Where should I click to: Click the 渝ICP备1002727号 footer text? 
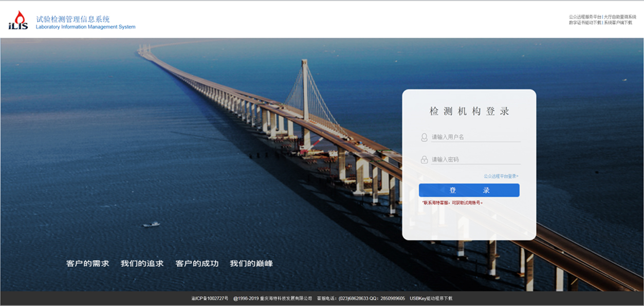click(x=210, y=298)
